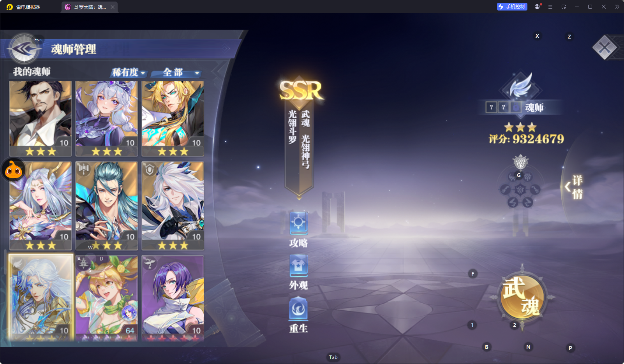Click the 手机控制 phone control button

pos(512,7)
